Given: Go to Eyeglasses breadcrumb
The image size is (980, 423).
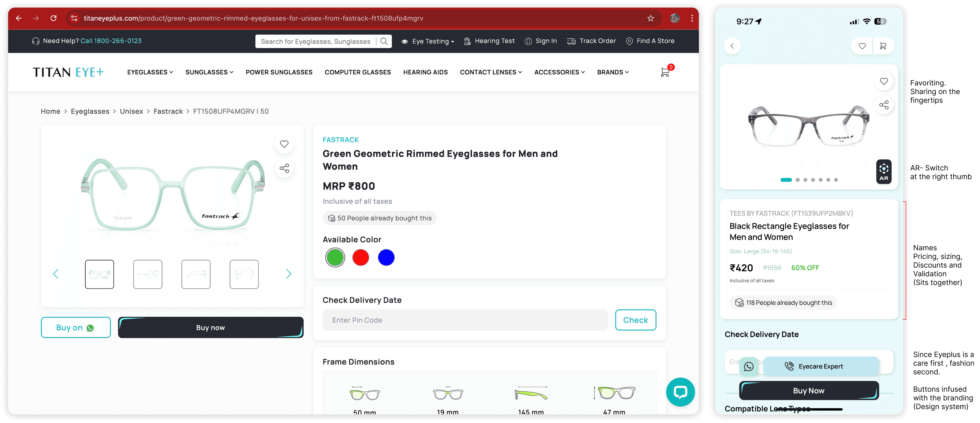Looking at the screenshot, I should click(90, 111).
